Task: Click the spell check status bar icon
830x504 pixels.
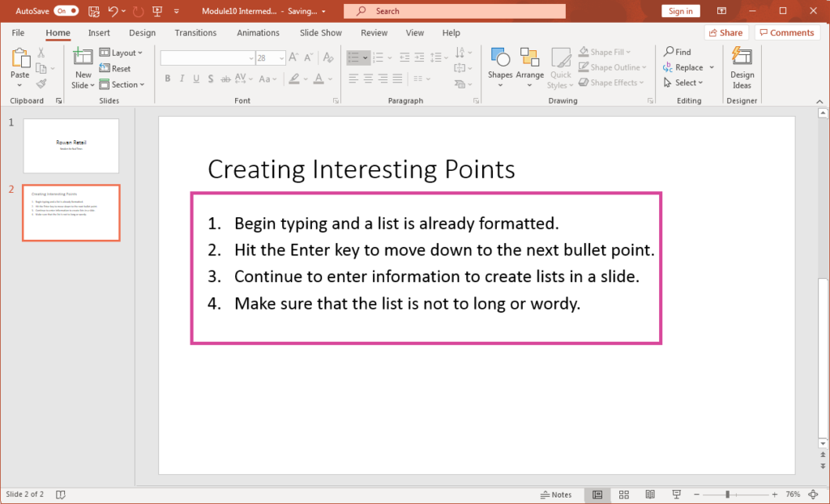Action: point(61,494)
